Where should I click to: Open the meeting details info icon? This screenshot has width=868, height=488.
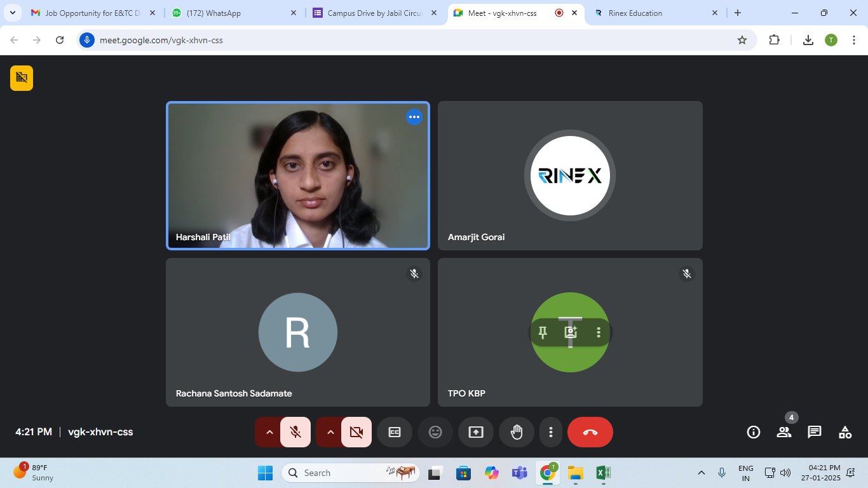[x=754, y=432]
